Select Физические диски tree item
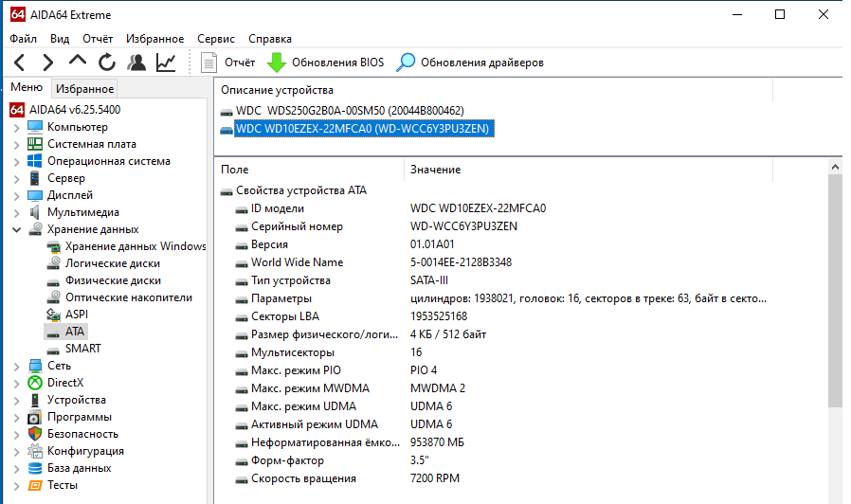 tap(112, 280)
